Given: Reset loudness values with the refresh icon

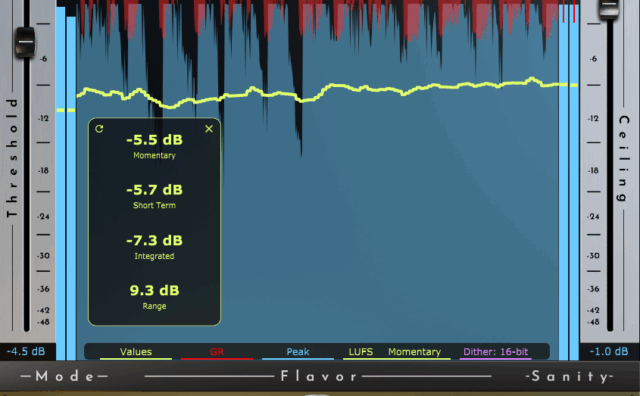Looking at the screenshot, I should [99, 129].
